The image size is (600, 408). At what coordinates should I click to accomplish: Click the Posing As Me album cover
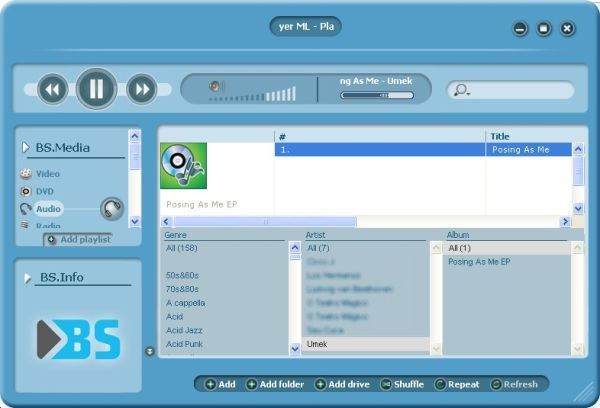tap(183, 166)
